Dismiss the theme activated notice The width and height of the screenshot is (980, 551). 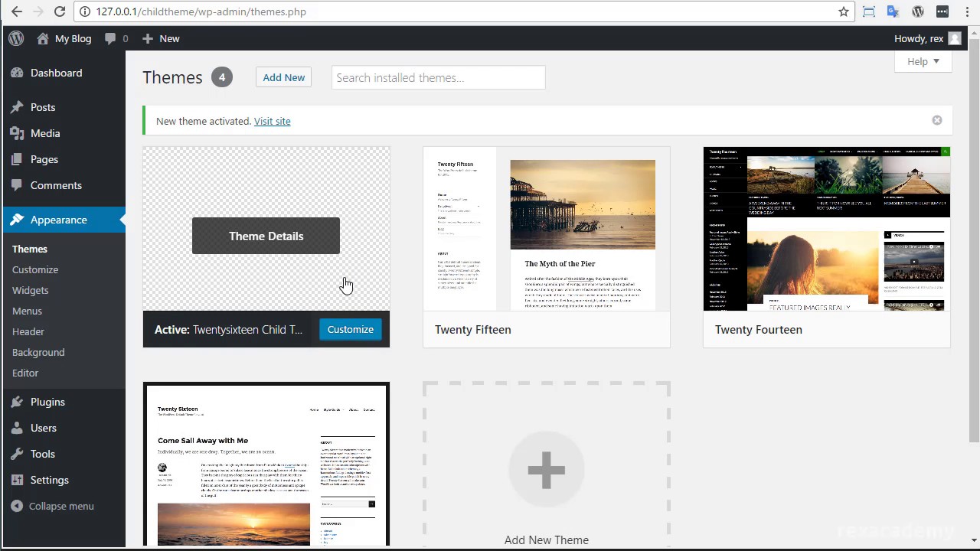pyautogui.click(x=937, y=120)
